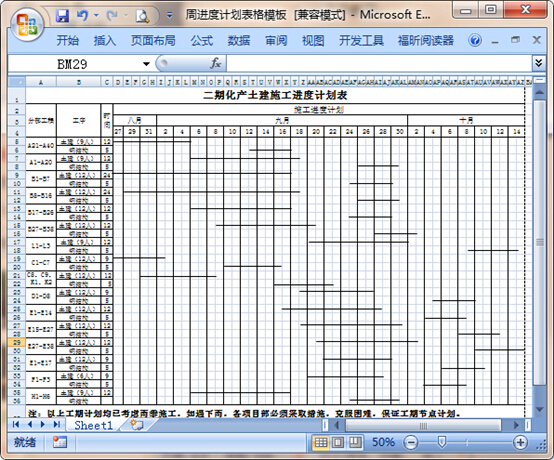Open the undo history dropdown arrow
This screenshot has width=554, height=460.
tap(96, 16)
